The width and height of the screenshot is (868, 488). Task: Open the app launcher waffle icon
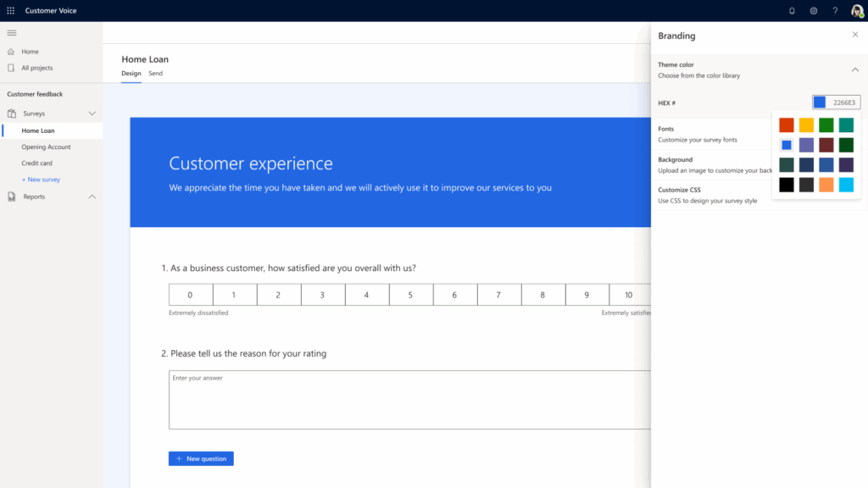coord(10,10)
